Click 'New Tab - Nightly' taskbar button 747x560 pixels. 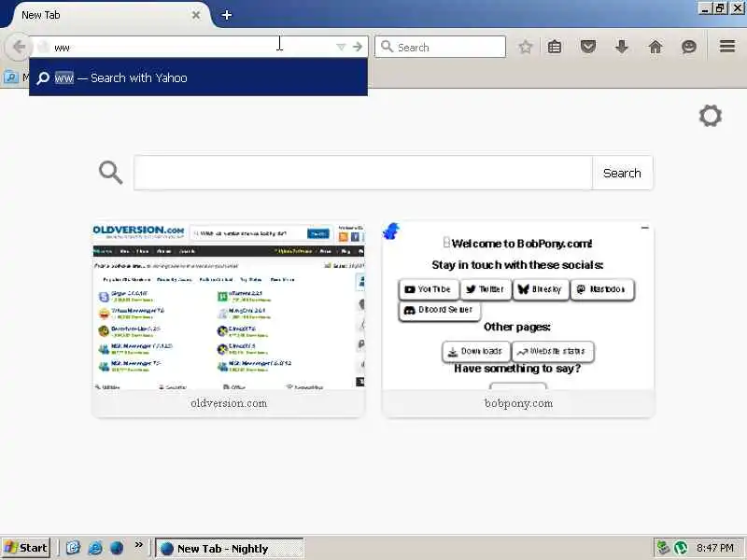point(230,549)
